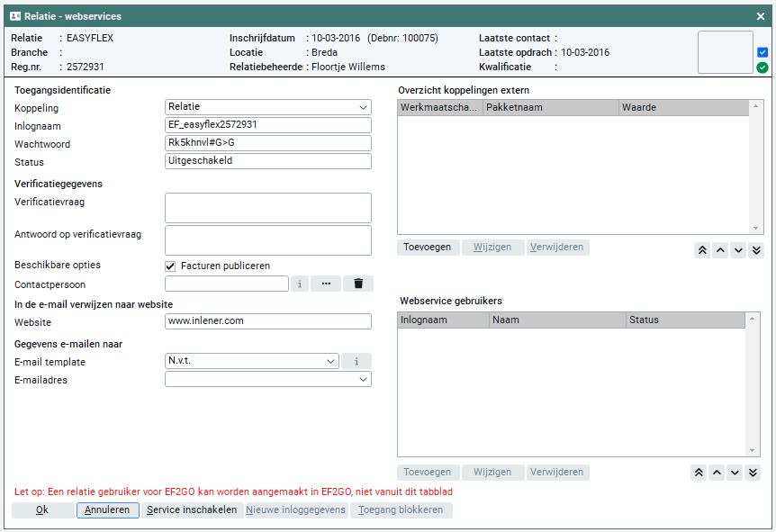Open Contactpersoon lookup with three-dots button
Viewport: 776px width, 532px height.
tap(325, 284)
